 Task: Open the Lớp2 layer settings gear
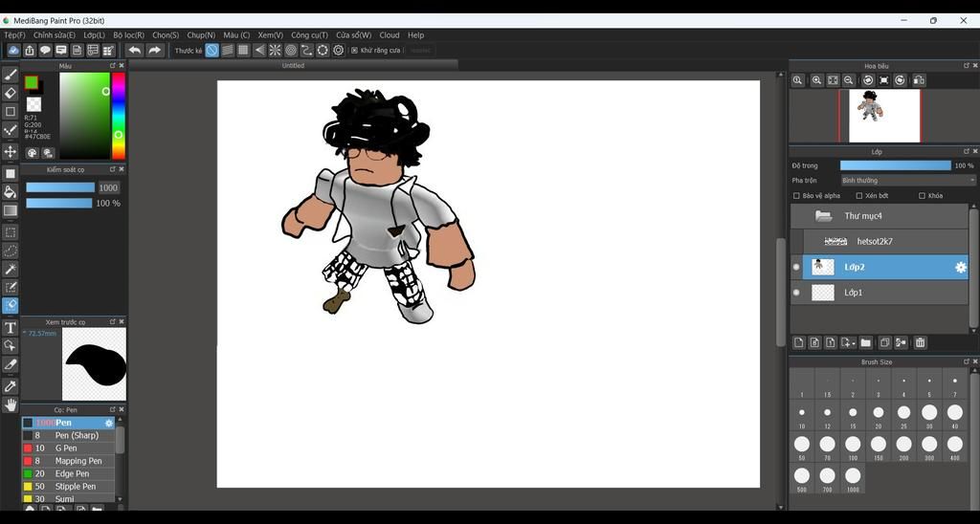(x=961, y=268)
